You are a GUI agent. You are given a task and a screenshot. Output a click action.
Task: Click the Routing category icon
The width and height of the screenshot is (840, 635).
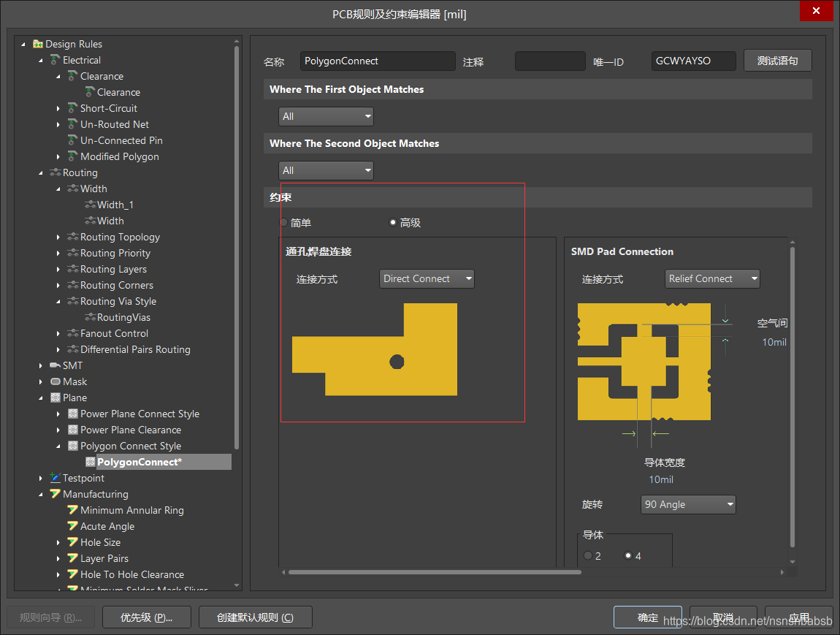pos(56,172)
